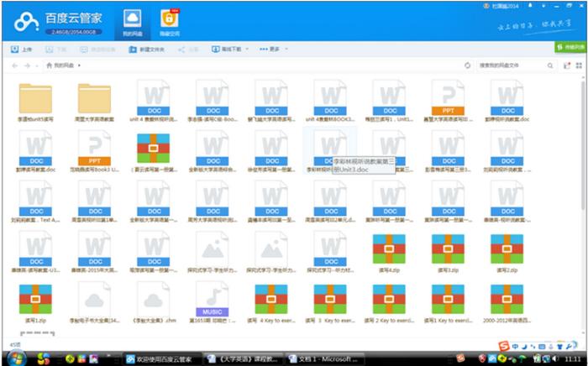Click the refresh icon beside the search box

(x=467, y=65)
